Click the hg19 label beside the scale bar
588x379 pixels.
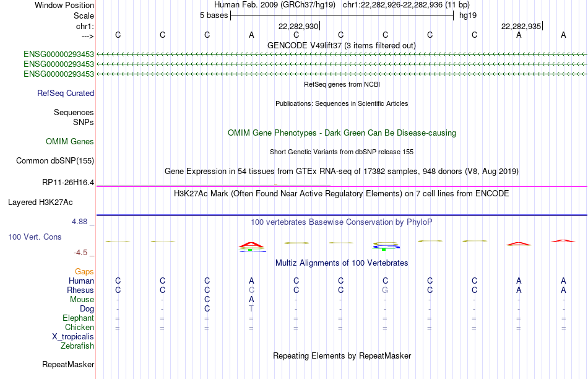point(468,15)
